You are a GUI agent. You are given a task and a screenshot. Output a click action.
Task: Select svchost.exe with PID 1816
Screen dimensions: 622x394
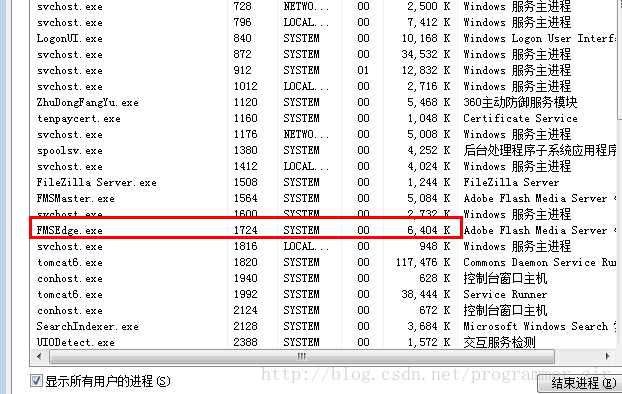[x=69, y=246]
